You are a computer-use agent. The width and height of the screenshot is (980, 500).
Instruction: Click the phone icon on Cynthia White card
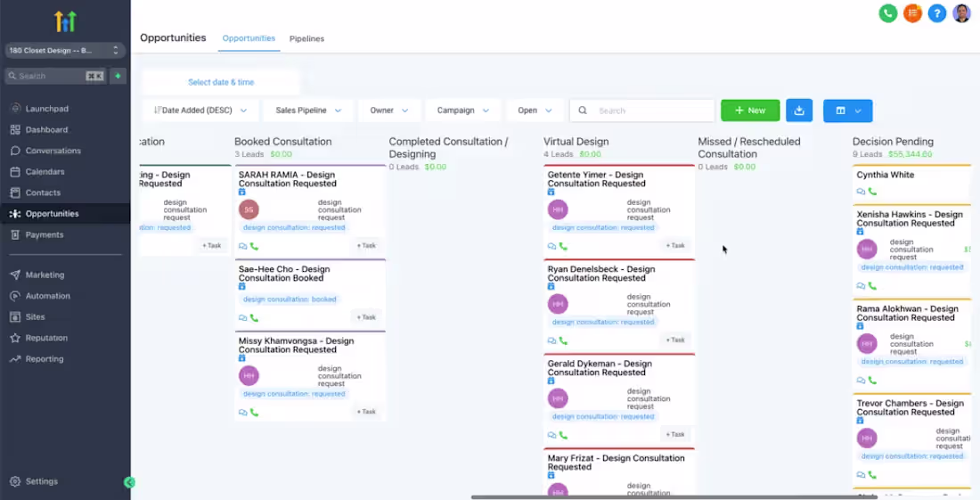(x=872, y=192)
